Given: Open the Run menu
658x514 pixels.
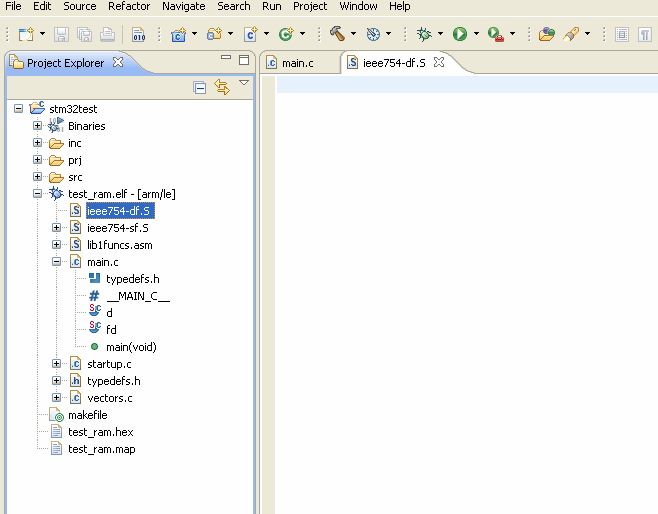Looking at the screenshot, I should pos(272,6).
